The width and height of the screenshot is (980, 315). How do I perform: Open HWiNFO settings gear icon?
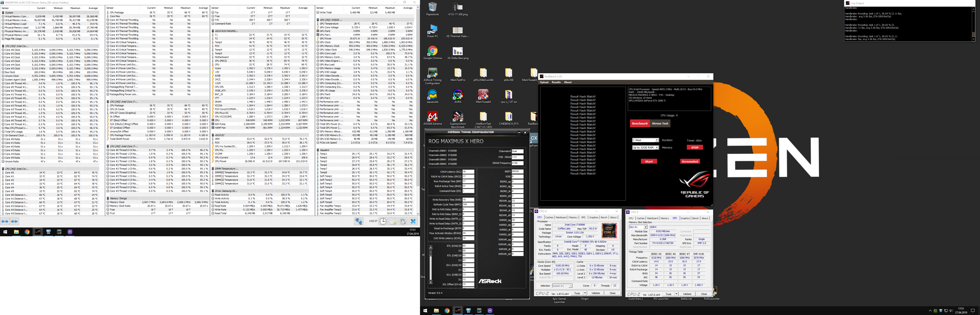[x=403, y=221]
